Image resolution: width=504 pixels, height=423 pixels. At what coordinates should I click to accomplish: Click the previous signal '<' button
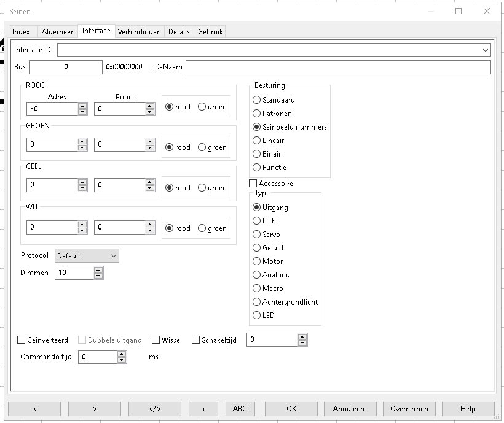pyautogui.click(x=34, y=408)
